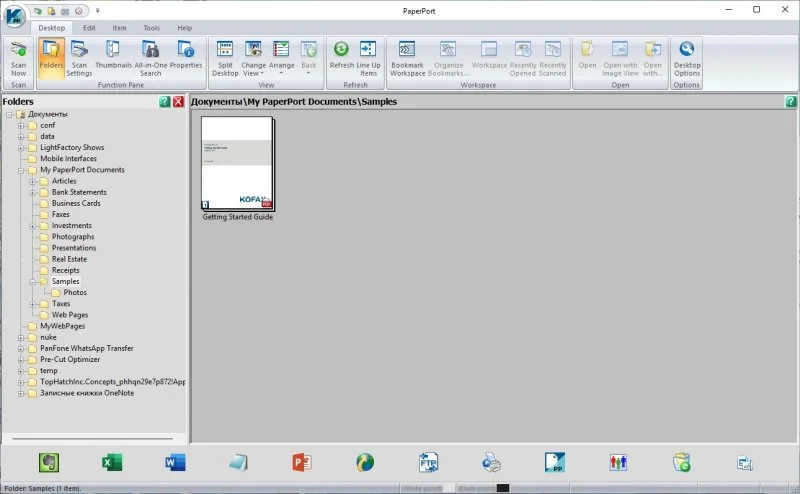The width and height of the screenshot is (800, 494).
Task: Collapse My PaperPort Documents folder
Action: click(21, 170)
